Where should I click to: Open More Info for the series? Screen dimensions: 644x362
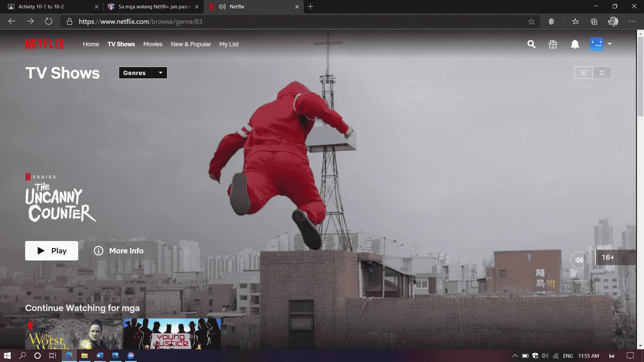[x=119, y=251]
